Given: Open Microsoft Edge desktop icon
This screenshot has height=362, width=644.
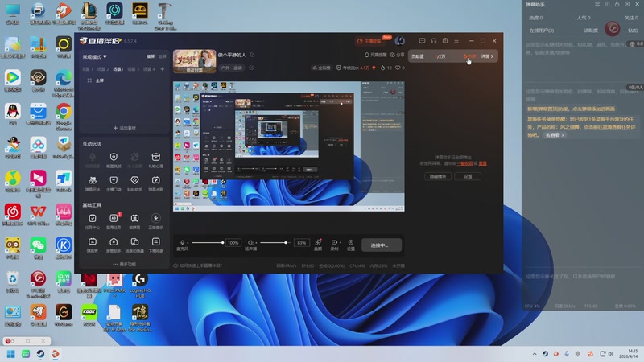Looking at the screenshot, I should coord(64,84).
